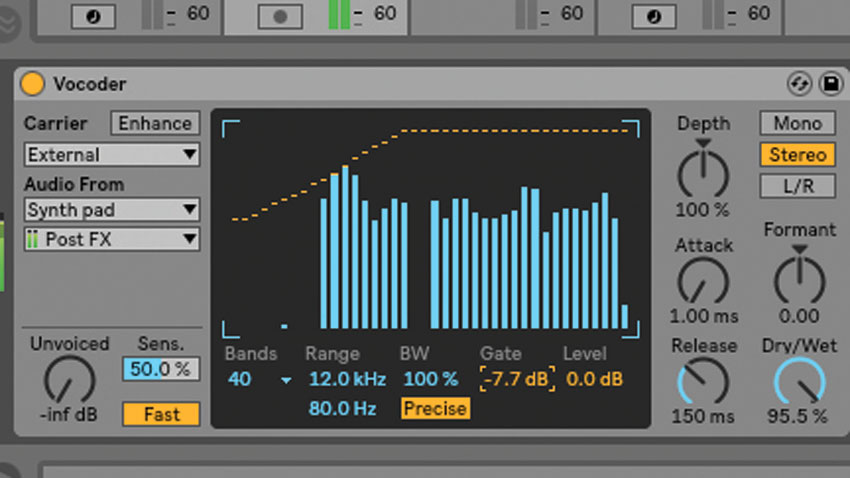Image resolution: width=850 pixels, height=478 pixels.
Task: Click the Vocoder hot-swap preset icon
Action: (799, 83)
